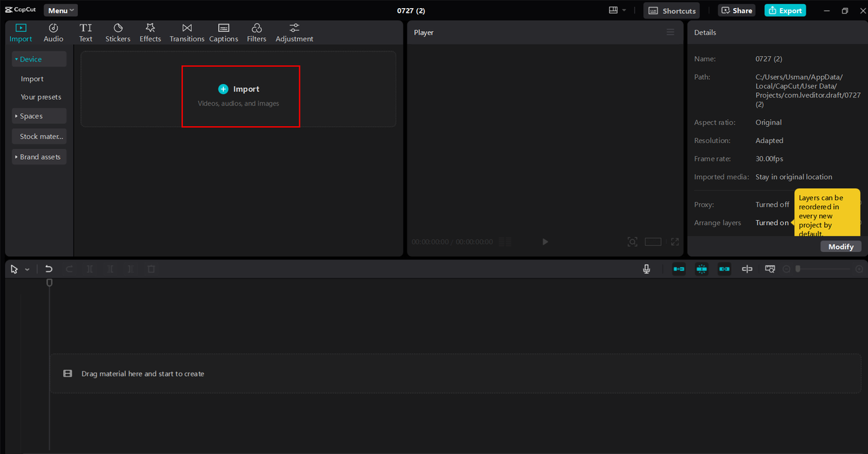Select Your presets in the sidebar
This screenshot has width=868, height=454.
[41, 97]
